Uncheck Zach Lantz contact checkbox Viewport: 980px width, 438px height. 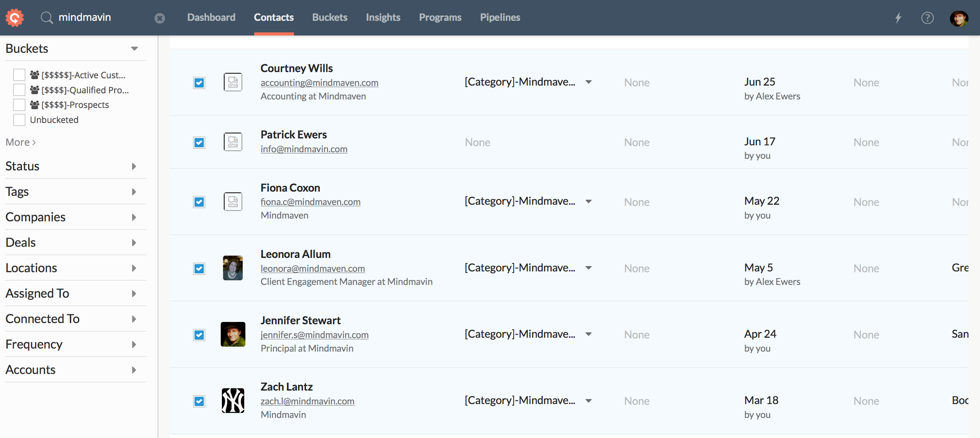pyautogui.click(x=199, y=401)
